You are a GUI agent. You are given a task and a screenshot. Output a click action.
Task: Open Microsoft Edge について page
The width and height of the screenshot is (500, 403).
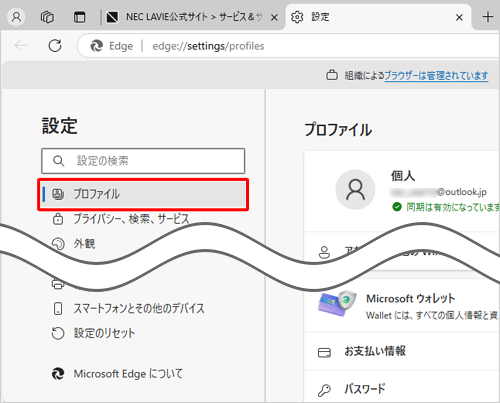coord(128,374)
